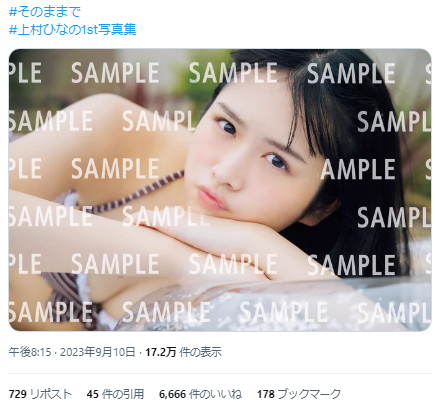
Task: Show the 6,666 件のいいね likes list
Action: click(x=200, y=394)
